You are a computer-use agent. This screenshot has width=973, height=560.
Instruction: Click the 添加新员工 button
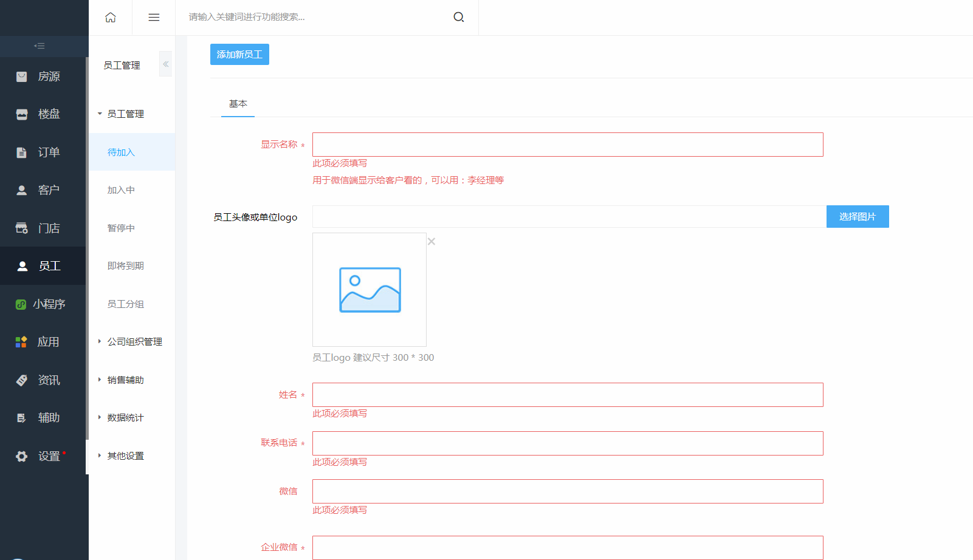click(239, 55)
